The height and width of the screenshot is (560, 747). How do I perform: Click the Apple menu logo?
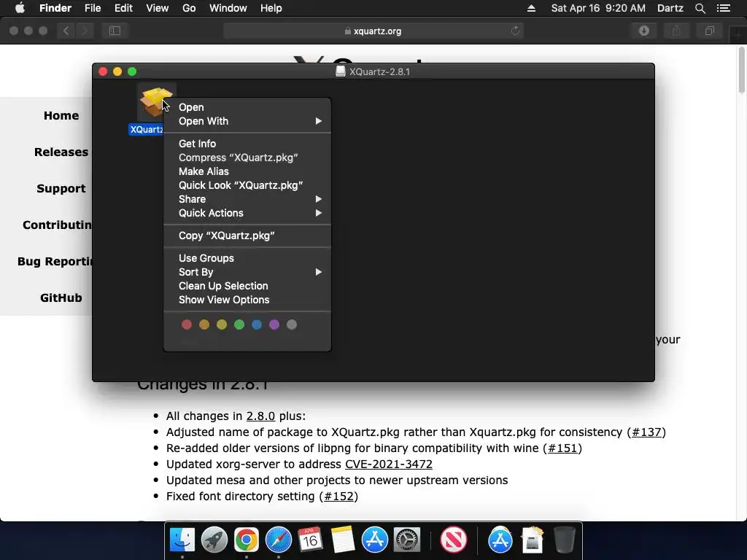20,8
